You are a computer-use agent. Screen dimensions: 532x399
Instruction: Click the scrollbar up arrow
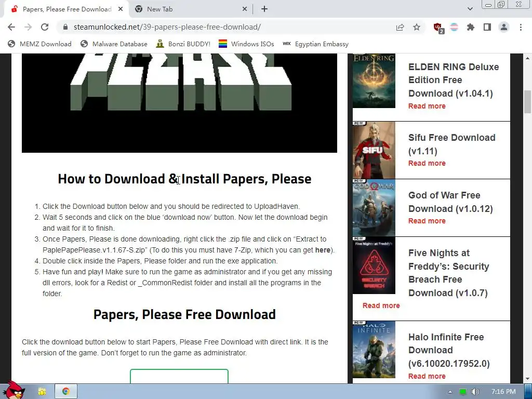527,58
